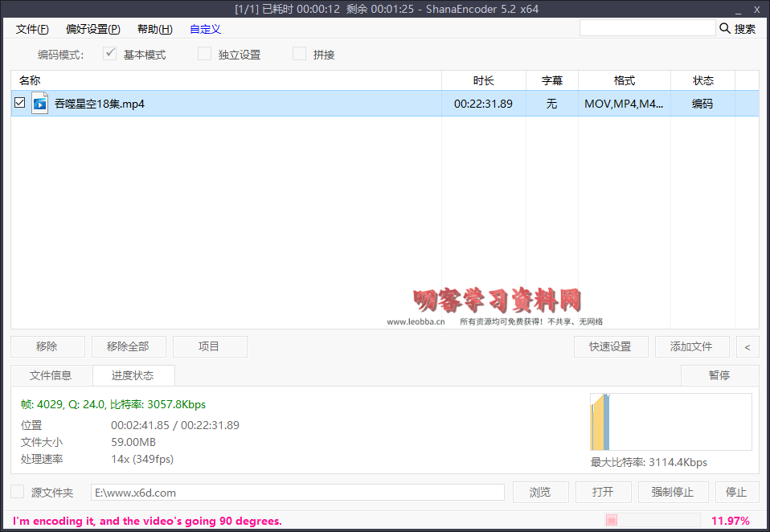Image resolution: width=770 pixels, height=532 pixels.
Task: Collapse the panel with the < arrow button
Action: click(x=747, y=346)
